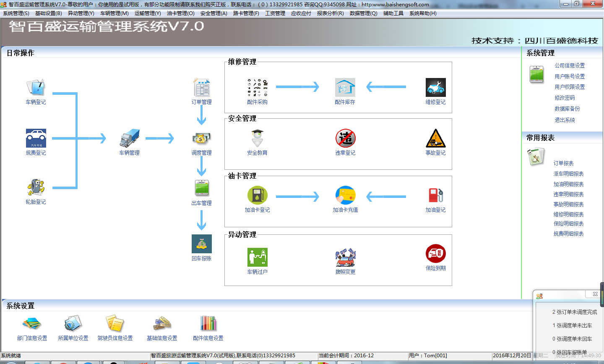Image resolution: width=604 pixels, height=364 pixels.
Task: Open the 所属单位设置 affiliated unit icon
Action: [73, 323]
